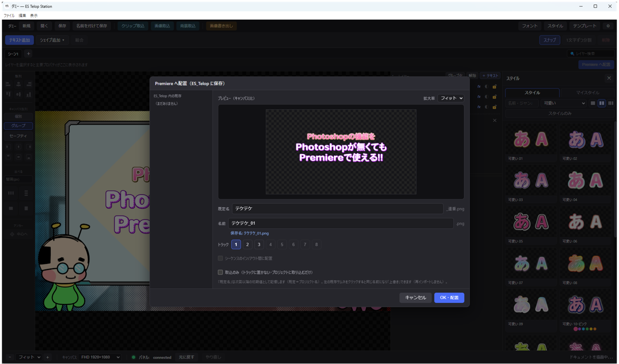Expand the シェイプ追加 dropdown
Image resolution: width=619 pixels, height=364 pixels.
(52, 40)
